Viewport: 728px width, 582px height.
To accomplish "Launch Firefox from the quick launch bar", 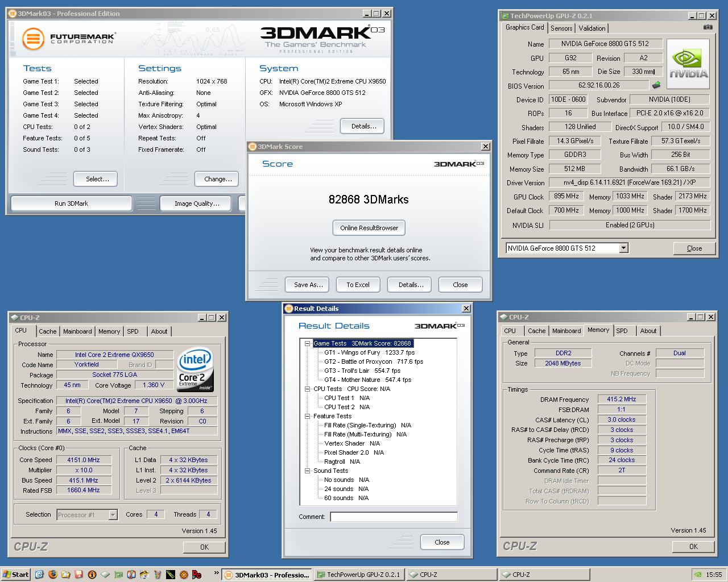I will (x=53, y=574).
